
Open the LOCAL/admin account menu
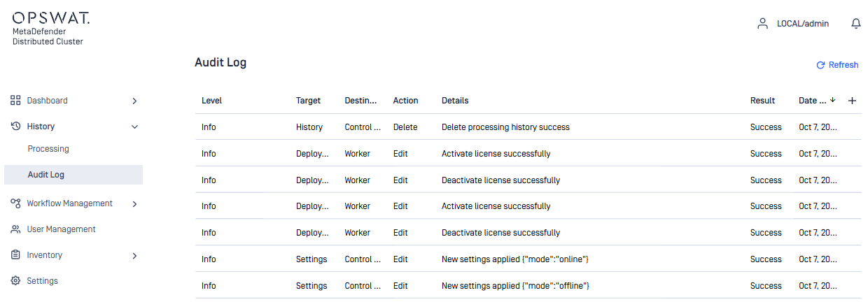coord(802,24)
